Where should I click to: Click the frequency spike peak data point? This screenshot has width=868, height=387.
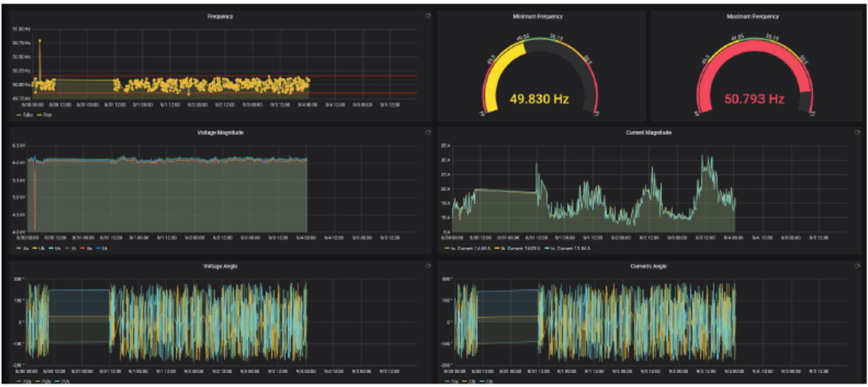pos(40,40)
